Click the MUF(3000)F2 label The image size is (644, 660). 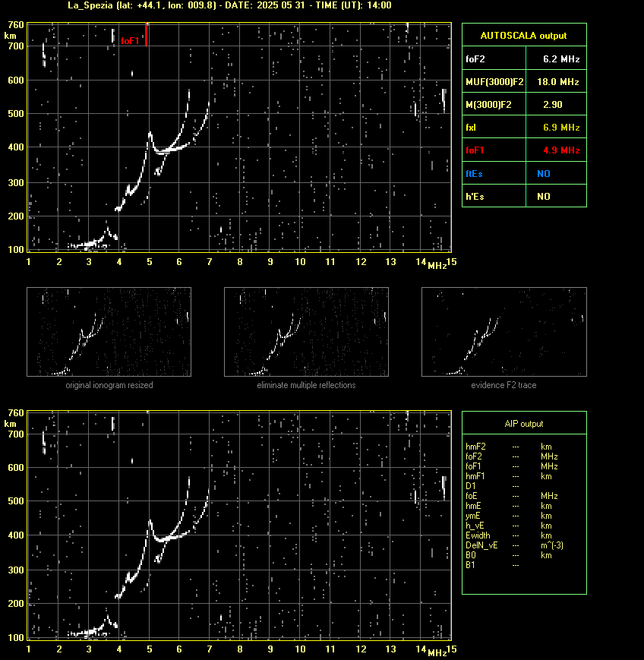click(x=494, y=82)
